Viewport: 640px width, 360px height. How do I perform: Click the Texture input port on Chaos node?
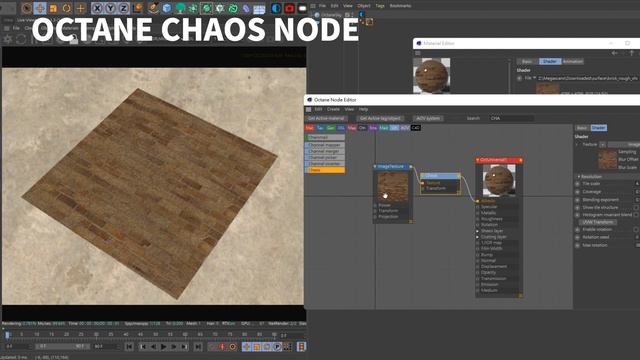pos(423,183)
